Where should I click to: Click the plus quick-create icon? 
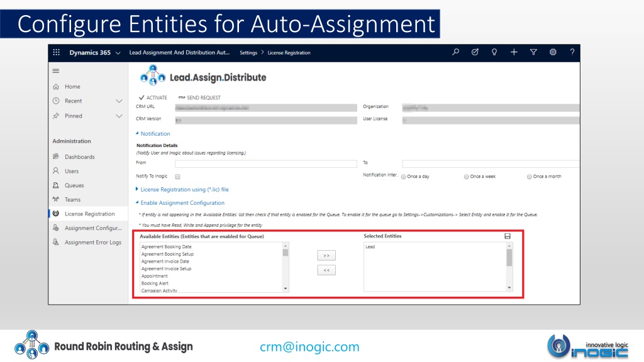(x=514, y=52)
